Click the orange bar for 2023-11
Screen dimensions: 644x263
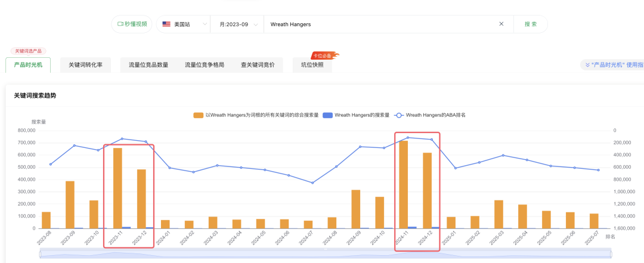click(117, 188)
